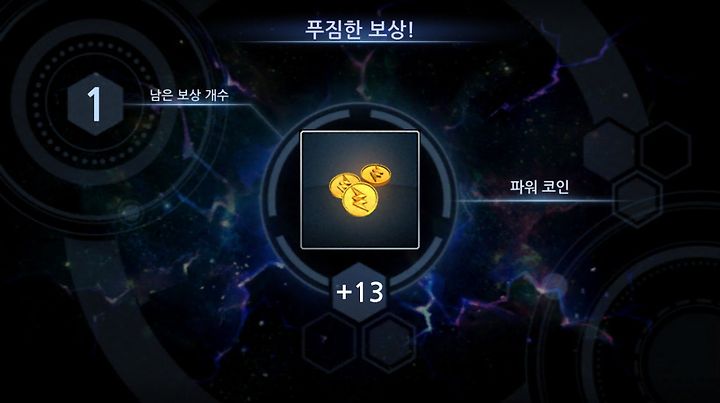The width and height of the screenshot is (720, 403).
Task: Click the +13 hexagon amount badge
Action: pyautogui.click(x=360, y=292)
